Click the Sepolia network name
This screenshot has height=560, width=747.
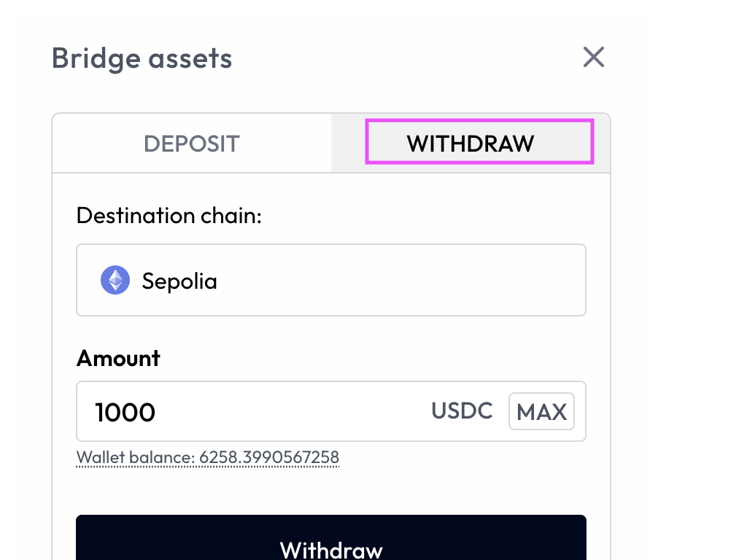pos(179,280)
